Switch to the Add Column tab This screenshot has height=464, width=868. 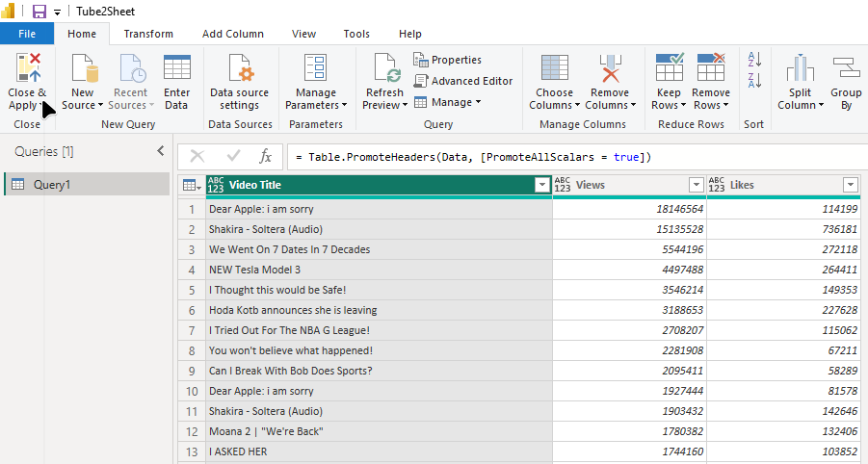click(x=233, y=34)
